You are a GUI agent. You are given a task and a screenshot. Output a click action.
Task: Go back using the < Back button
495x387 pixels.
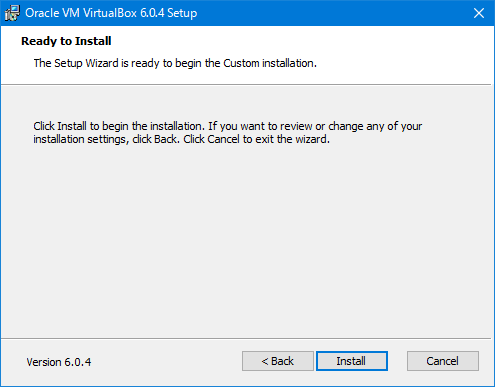tap(278, 361)
